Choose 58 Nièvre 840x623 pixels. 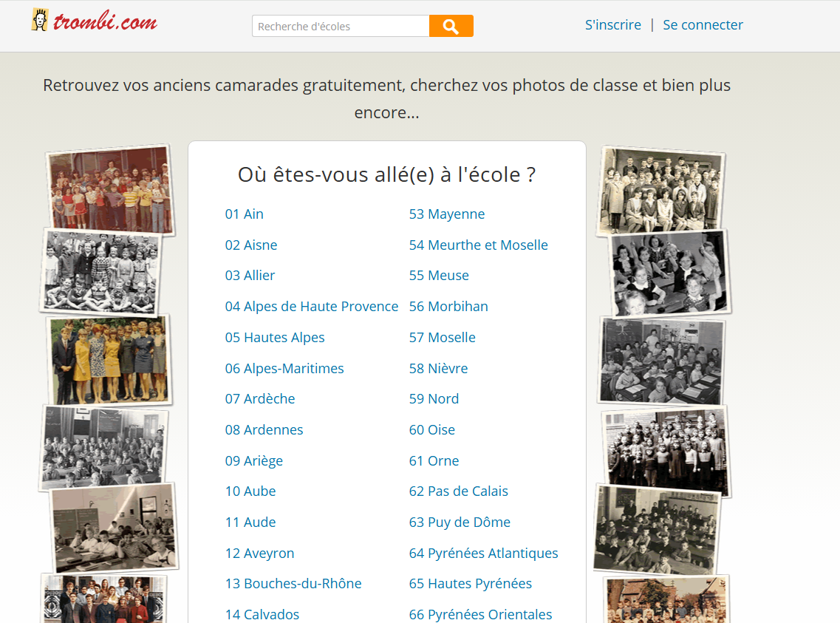(438, 369)
